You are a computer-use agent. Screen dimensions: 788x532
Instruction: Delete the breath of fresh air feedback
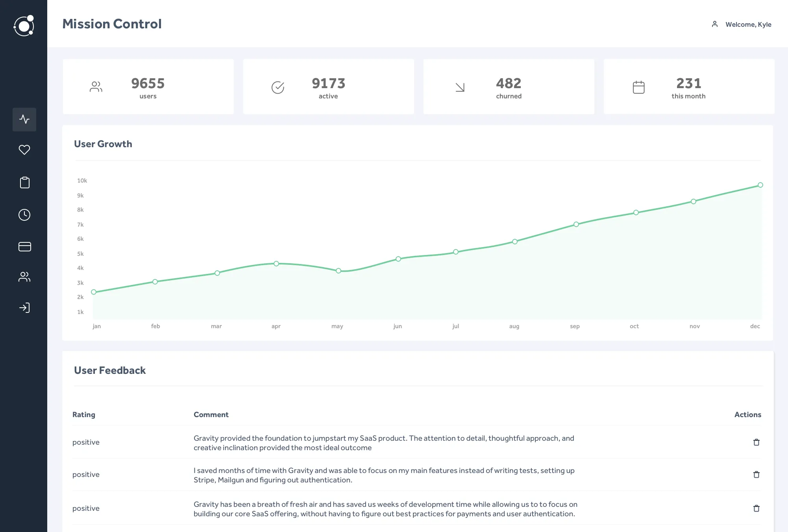click(756, 508)
